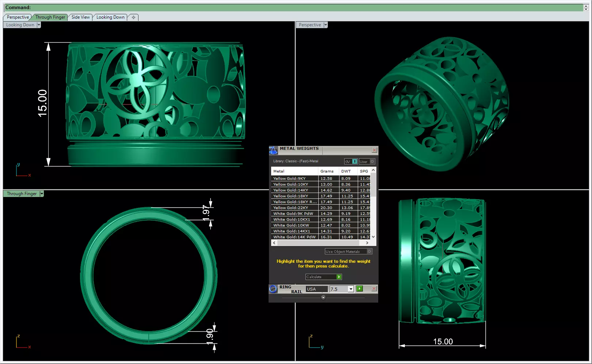This screenshot has width=592, height=364.
Task: Switch to the Looking Down tab
Action: [110, 17]
